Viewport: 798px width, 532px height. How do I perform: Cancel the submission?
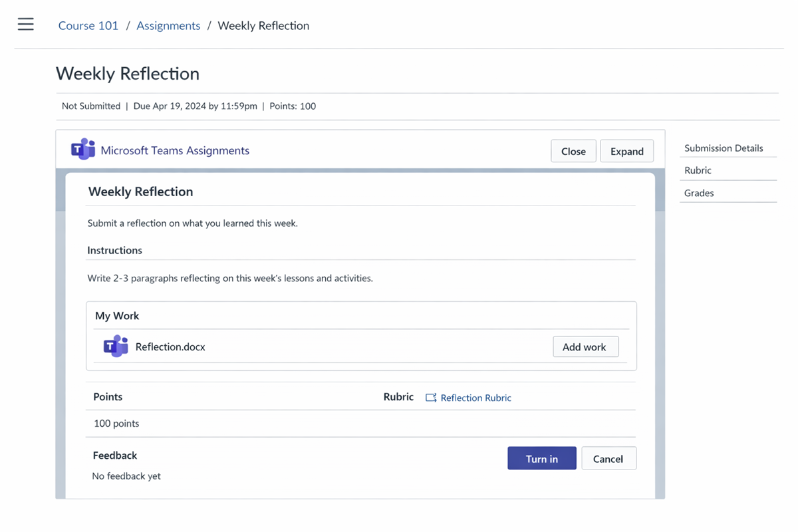(608, 458)
